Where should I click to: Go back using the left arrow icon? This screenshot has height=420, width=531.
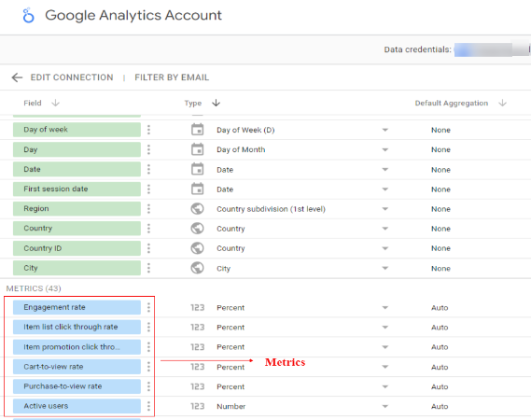point(17,77)
